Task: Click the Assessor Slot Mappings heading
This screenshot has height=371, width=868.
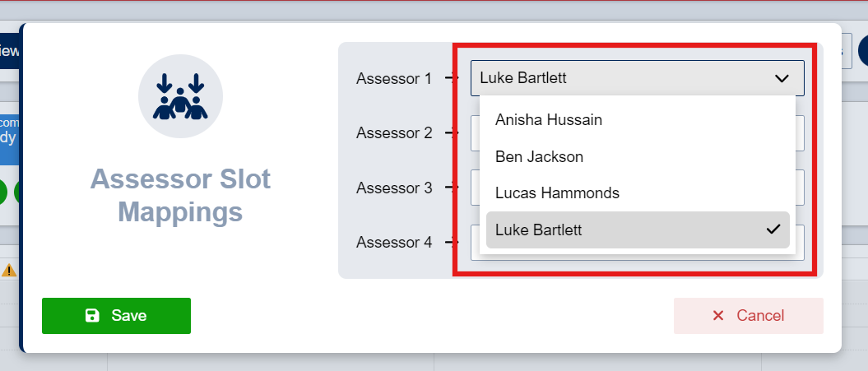Action: (180, 195)
